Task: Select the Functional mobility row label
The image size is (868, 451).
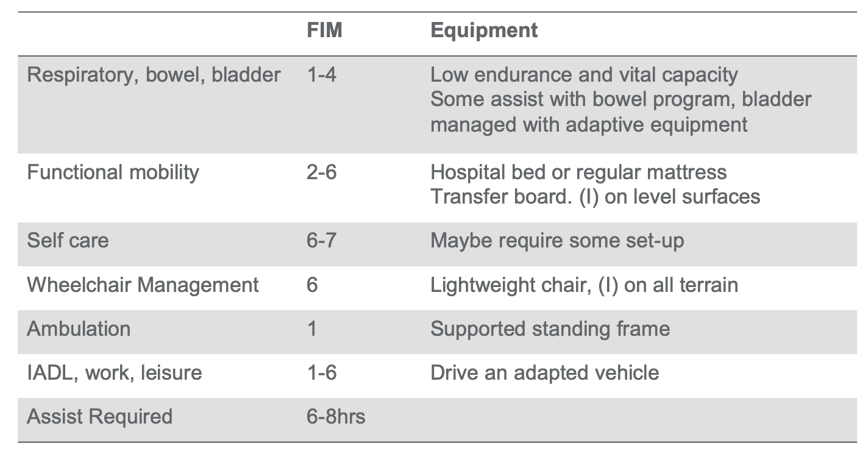Action: (113, 172)
